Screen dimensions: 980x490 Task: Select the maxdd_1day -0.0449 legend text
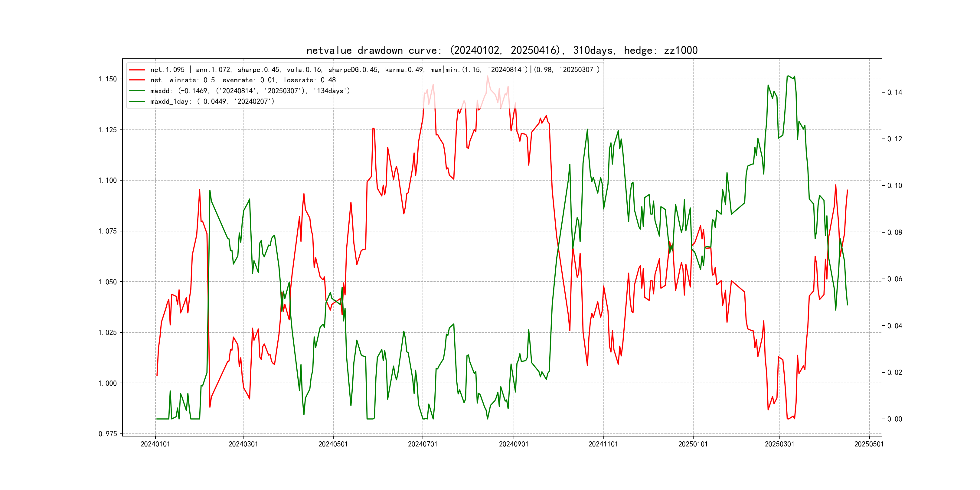click(x=212, y=102)
